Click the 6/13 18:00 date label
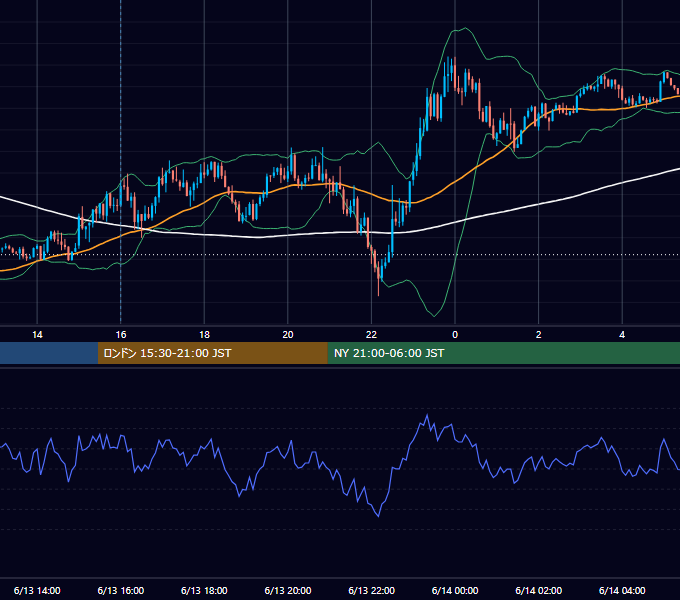This screenshot has width=680, height=600. (x=204, y=590)
